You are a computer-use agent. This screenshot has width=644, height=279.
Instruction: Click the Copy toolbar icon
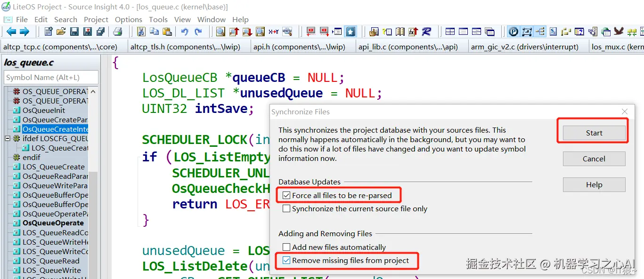[x=154, y=32]
